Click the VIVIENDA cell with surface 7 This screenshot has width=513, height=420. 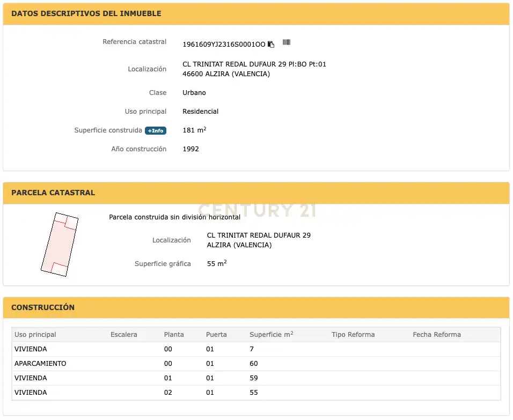(31, 349)
